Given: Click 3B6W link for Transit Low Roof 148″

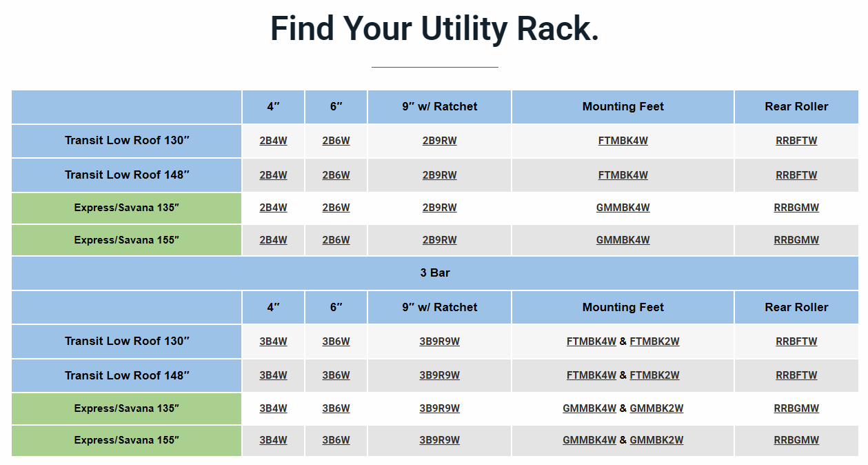Looking at the screenshot, I should pyautogui.click(x=336, y=376).
